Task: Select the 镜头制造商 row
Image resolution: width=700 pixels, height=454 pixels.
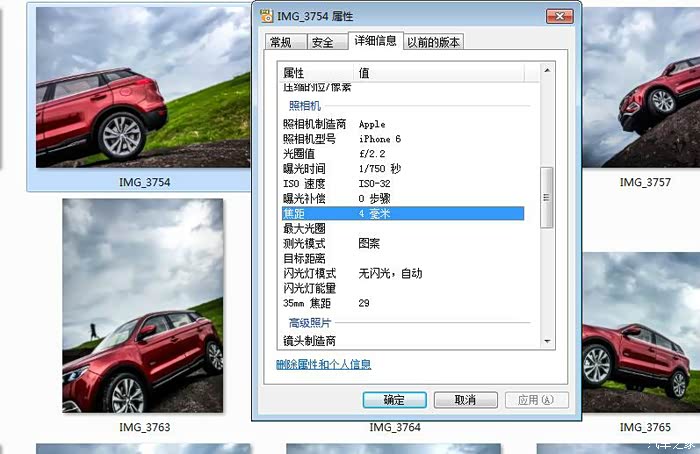Action: [403, 341]
